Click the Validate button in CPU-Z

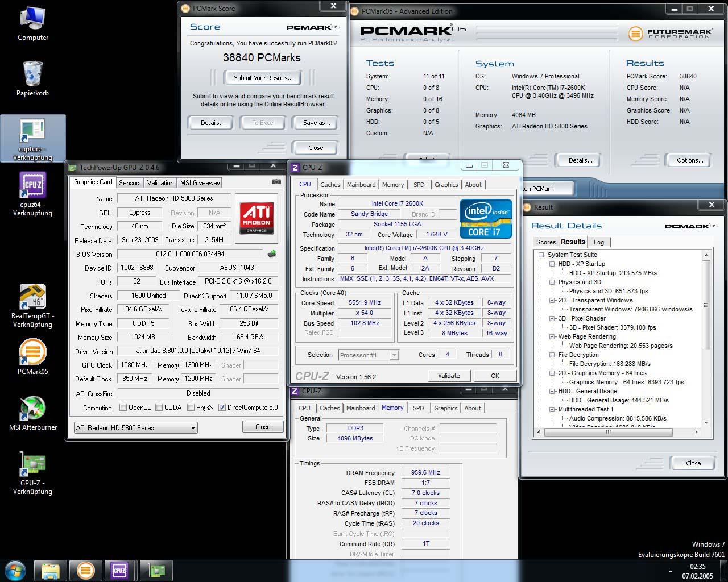point(449,376)
